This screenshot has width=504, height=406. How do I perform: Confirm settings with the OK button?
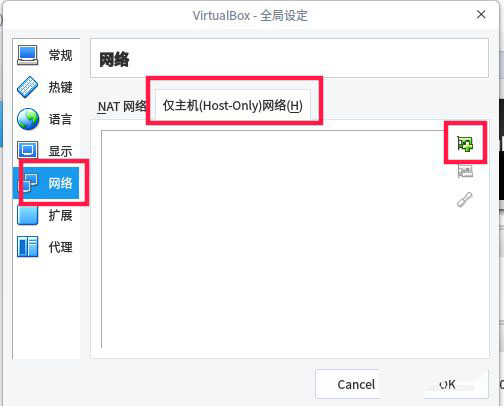[448, 384]
